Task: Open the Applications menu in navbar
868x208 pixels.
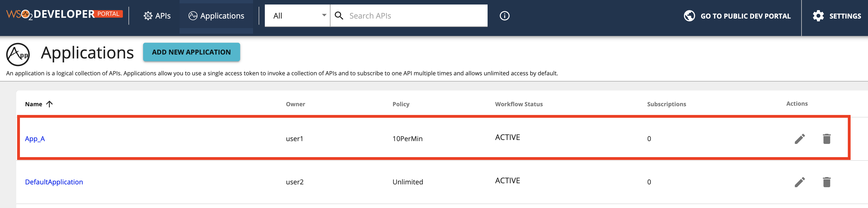Action: (x=216, y=16)
